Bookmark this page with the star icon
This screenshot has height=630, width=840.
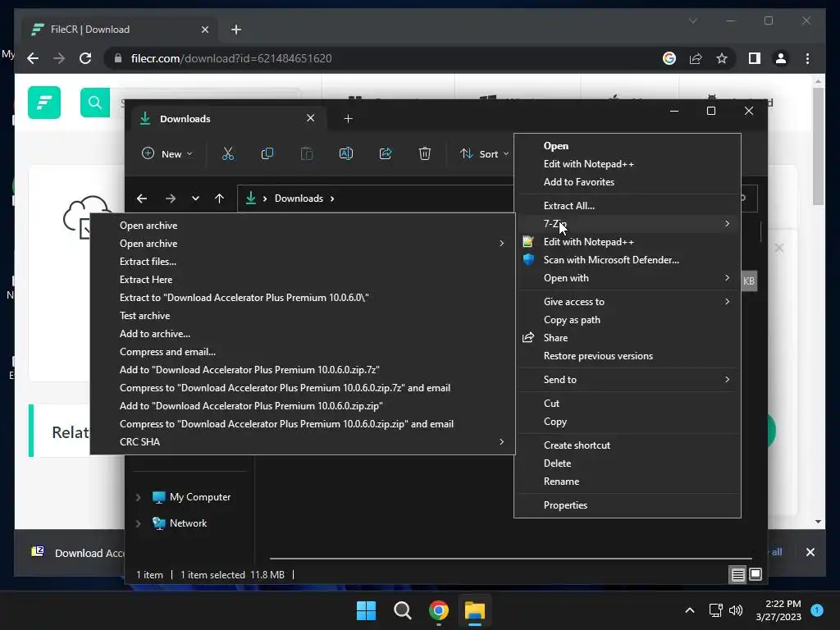722,58
